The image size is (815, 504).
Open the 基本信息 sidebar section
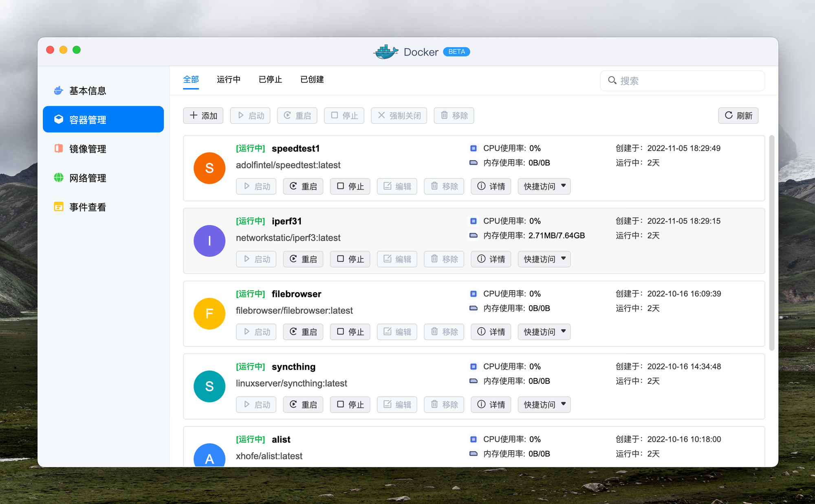pos(87,90)
